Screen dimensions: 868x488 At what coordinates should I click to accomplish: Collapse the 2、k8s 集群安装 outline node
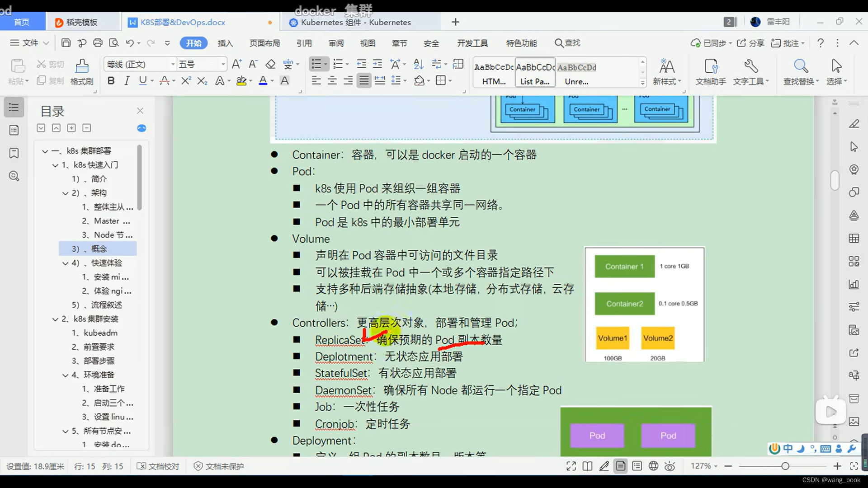coord(55,319)
